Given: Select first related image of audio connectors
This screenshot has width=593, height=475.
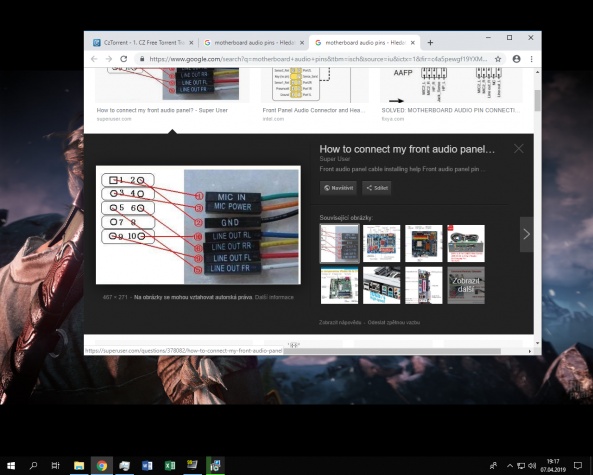Looking at the screenshot, I should [340, 244].
